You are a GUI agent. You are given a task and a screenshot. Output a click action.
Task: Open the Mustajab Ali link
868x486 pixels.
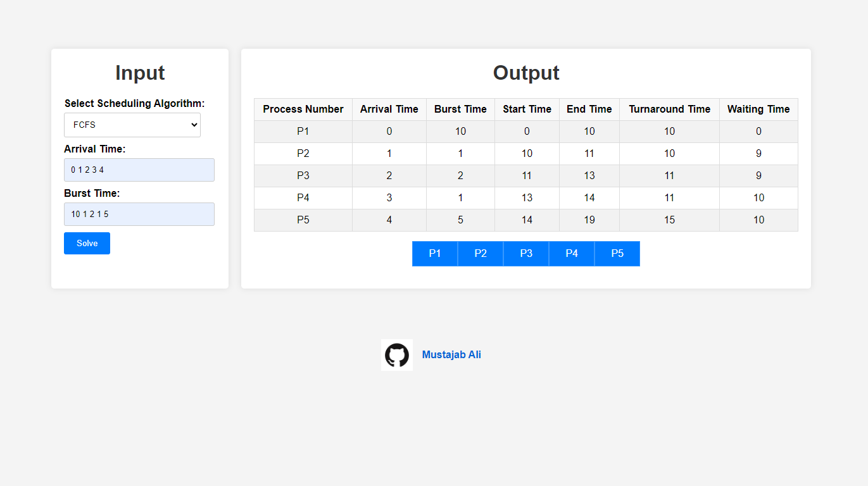pyautogui.click(x=451, y=355)
